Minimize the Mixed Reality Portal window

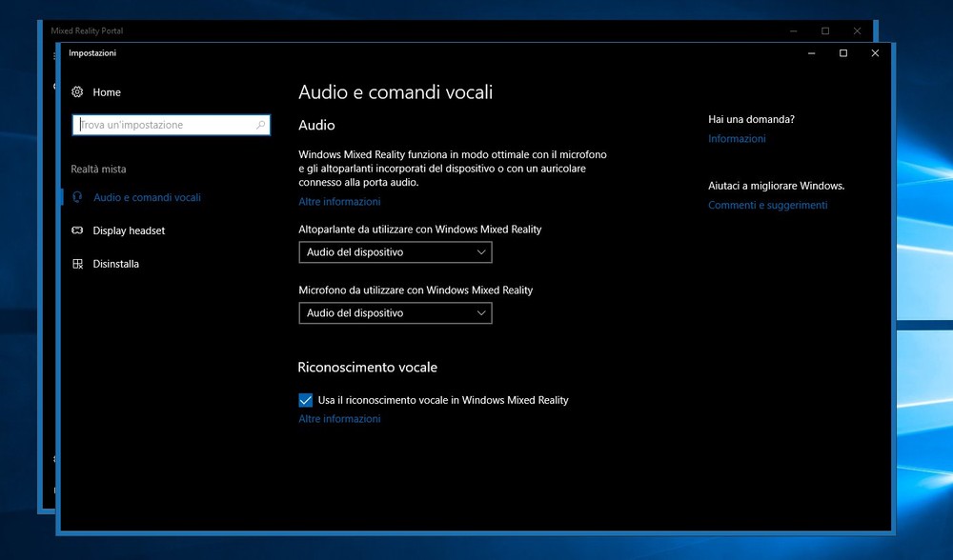click(793, 31)
